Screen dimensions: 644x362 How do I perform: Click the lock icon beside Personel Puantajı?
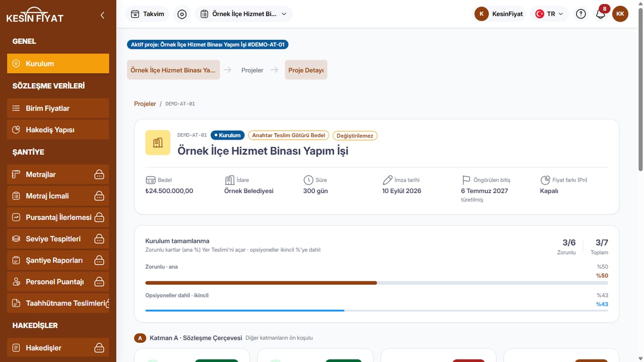99,281
